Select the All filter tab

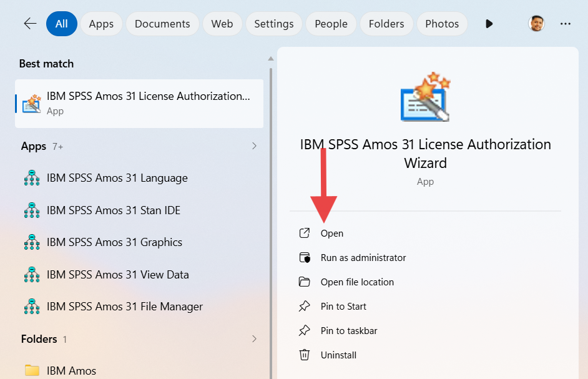(x=62, y=24)
